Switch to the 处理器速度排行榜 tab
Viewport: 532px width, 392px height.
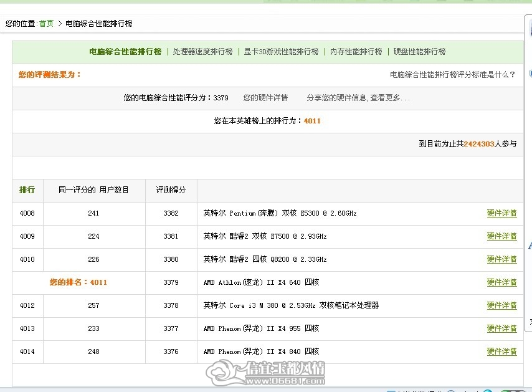pyautogui.click(x=202, y=52)
